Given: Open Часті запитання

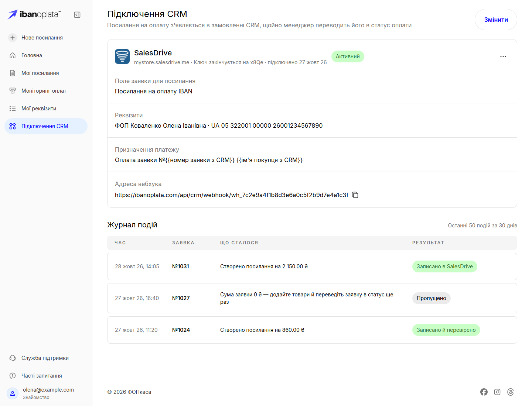Looking at the screenshot, I should click(x=46, y=376).
